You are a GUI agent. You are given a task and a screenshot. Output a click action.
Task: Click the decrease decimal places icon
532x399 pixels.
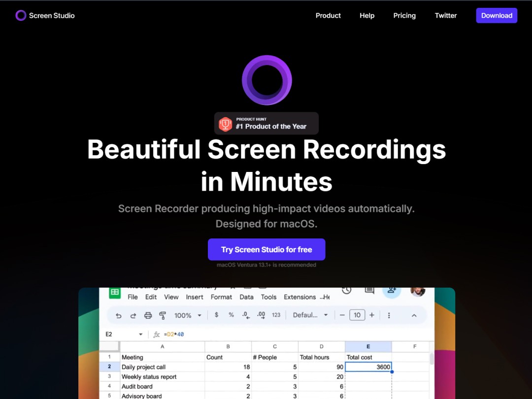(x=245, y=315)
